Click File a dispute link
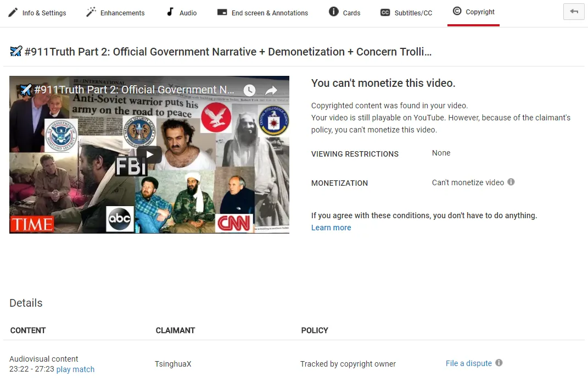This screenshot has width=588, height=382. [469, 363]
